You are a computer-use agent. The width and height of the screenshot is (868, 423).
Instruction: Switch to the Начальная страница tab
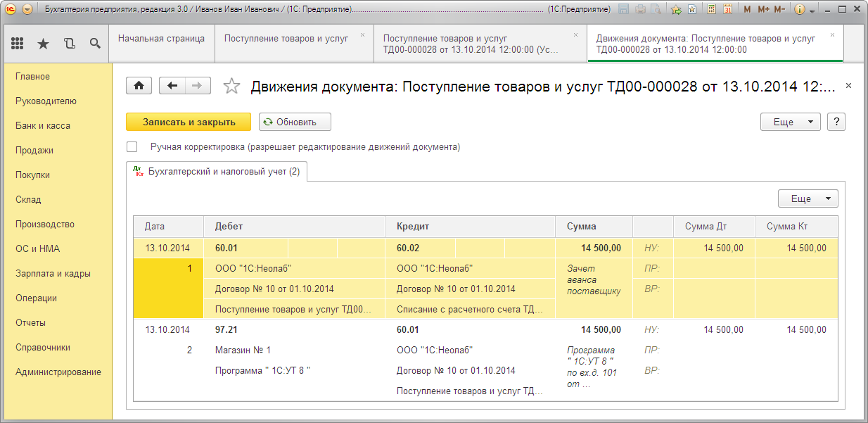point(161,39)
